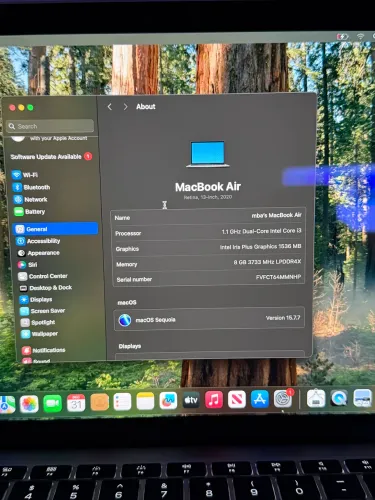Open Spotlight settings
The height and width of the screenshot is (500, 375).
[38, 322]
